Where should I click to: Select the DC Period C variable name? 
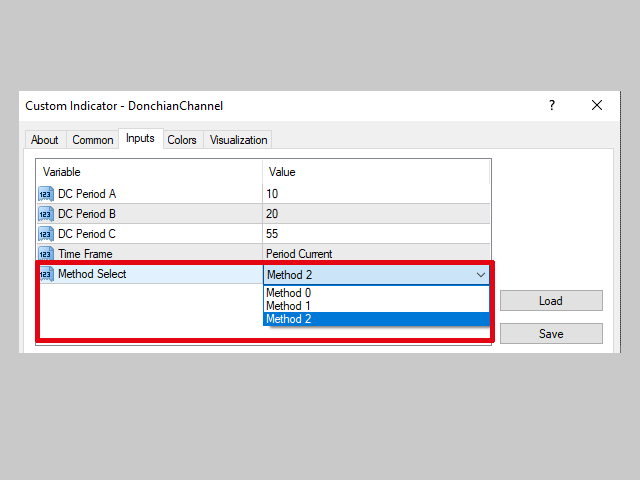coord(87,234)
